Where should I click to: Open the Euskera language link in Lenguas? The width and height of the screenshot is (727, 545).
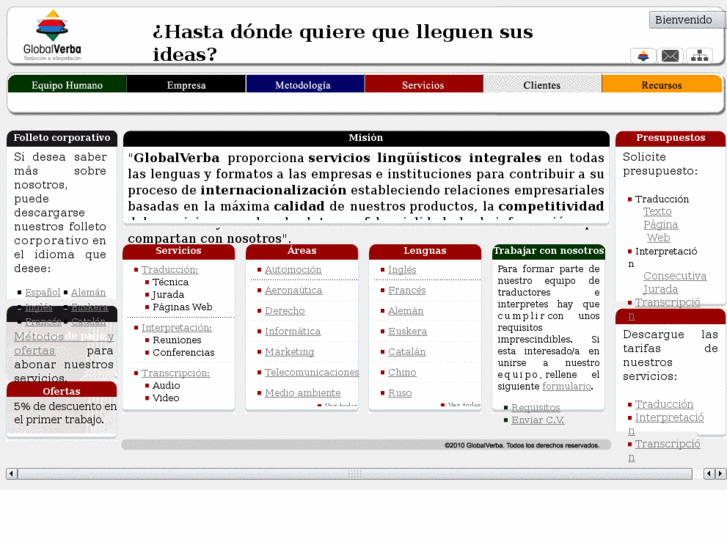[x=408, y=331]
